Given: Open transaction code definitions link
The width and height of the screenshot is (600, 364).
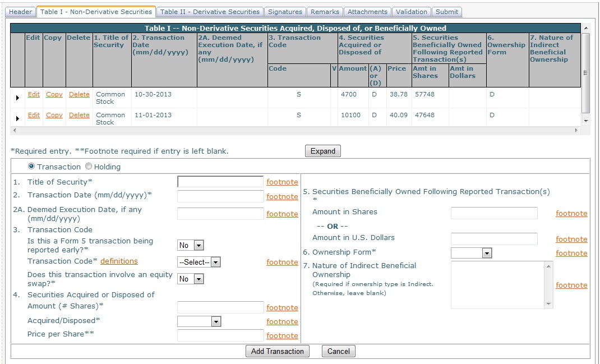Looking at the screenshot, I should point(119,261).
